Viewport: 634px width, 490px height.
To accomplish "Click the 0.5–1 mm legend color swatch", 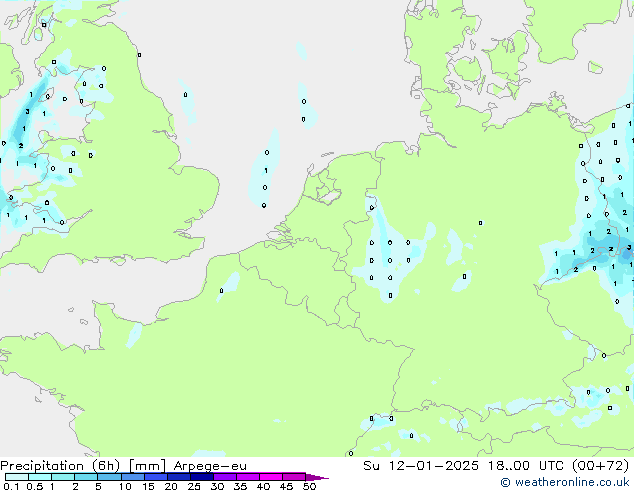I will tap(40, 477).
